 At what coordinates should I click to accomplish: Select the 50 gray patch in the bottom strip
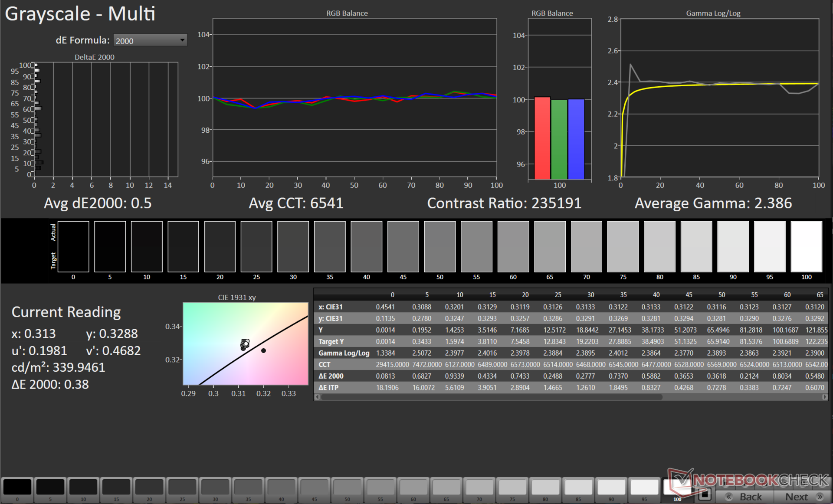(347, 488)
